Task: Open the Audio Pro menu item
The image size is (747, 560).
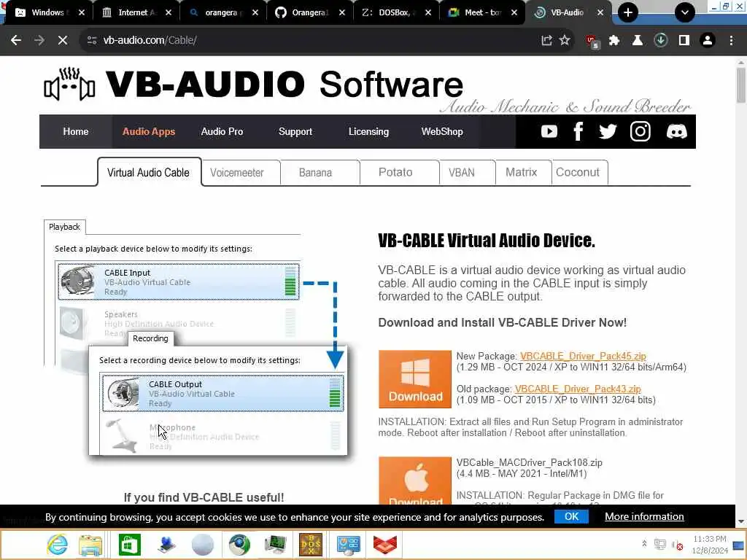Action: click(x=222, y=131)
